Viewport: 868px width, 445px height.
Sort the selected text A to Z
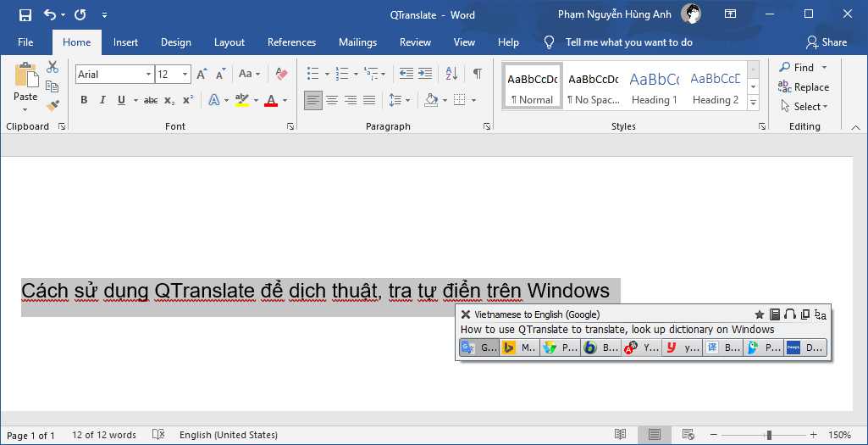tap(451, 73)
